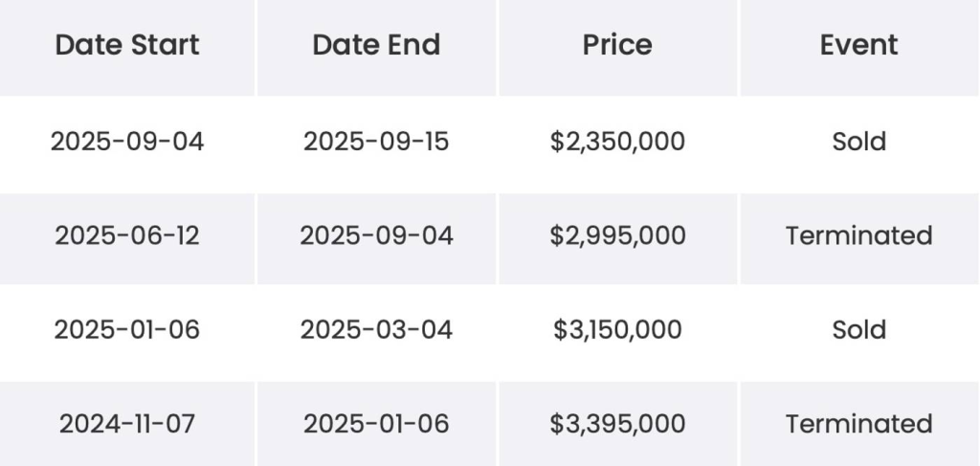Click the $2,995,000 price cell

pyautogui.click(x=617, y=236)
